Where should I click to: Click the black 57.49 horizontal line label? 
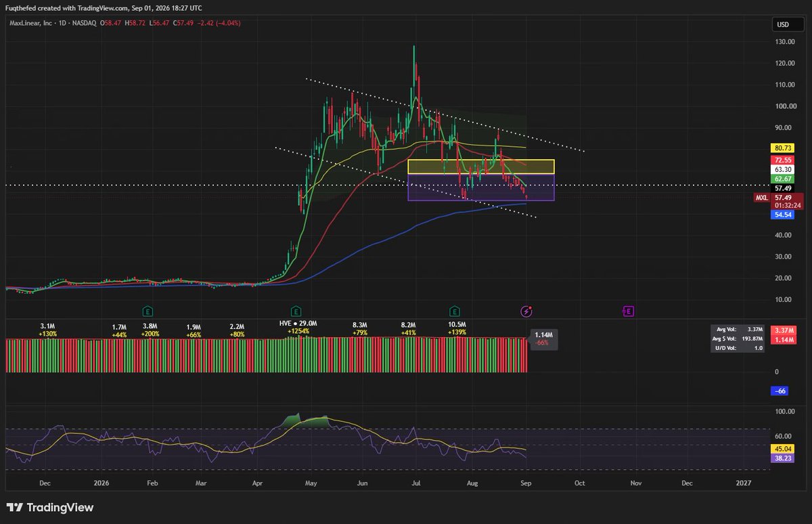click(783, 188)
